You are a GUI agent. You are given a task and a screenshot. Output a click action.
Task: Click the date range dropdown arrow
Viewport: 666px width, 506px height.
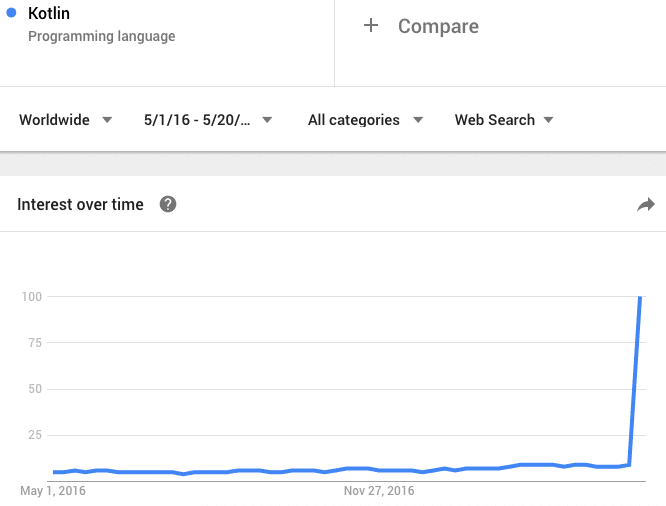click(x=268, y=120)
